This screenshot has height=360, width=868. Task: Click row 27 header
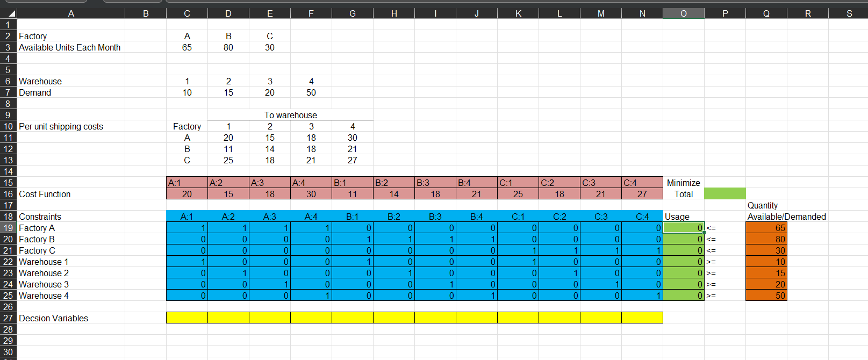point(9,318)
